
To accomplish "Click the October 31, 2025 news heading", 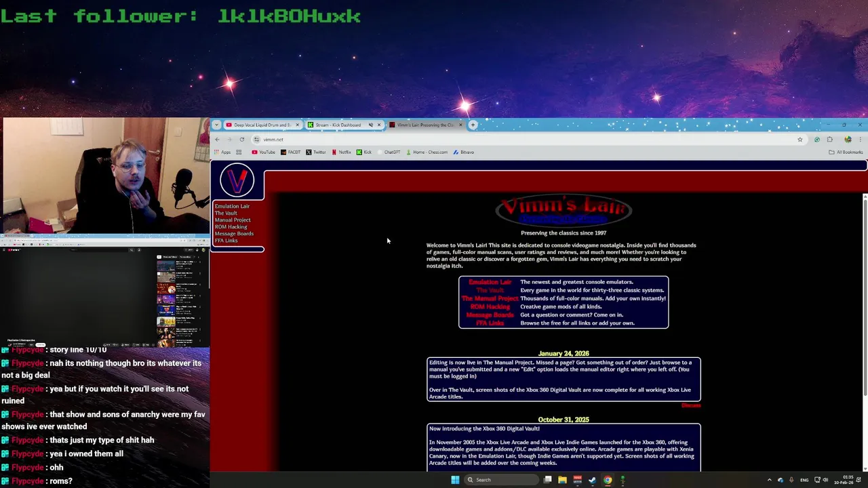I will click(x=564, y=420).
